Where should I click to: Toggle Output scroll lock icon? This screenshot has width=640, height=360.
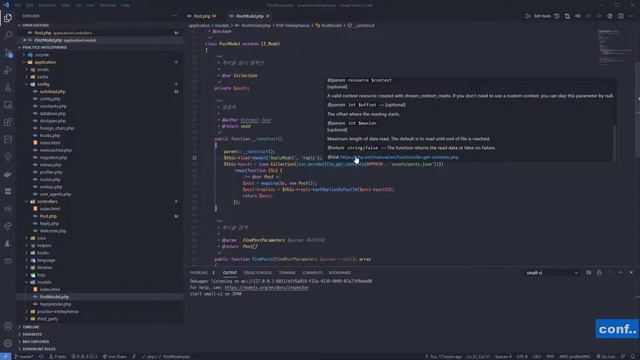click(599, 272)
